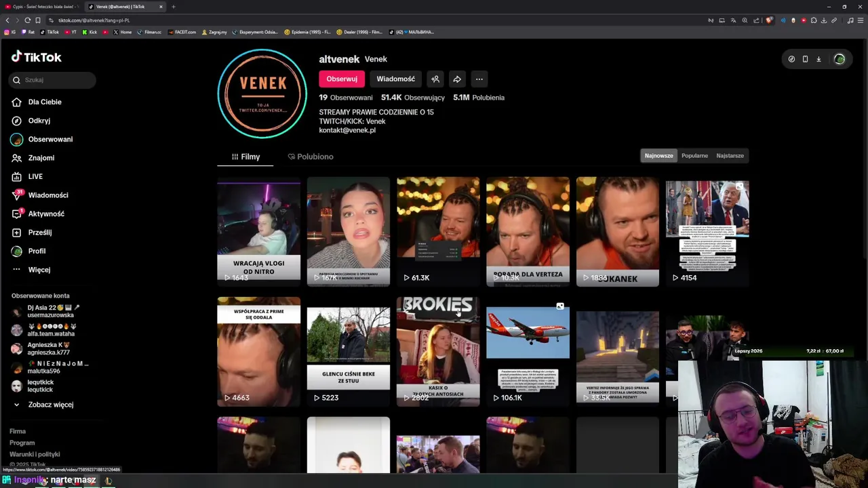The width and height of the screenshot is (868, 488).
Task: Switch to Cypis browser tab
Action: (x=42, y=7)
